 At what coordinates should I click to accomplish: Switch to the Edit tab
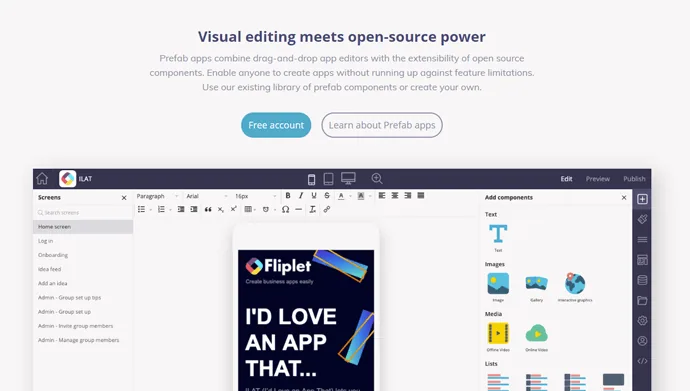pos(566,179)
